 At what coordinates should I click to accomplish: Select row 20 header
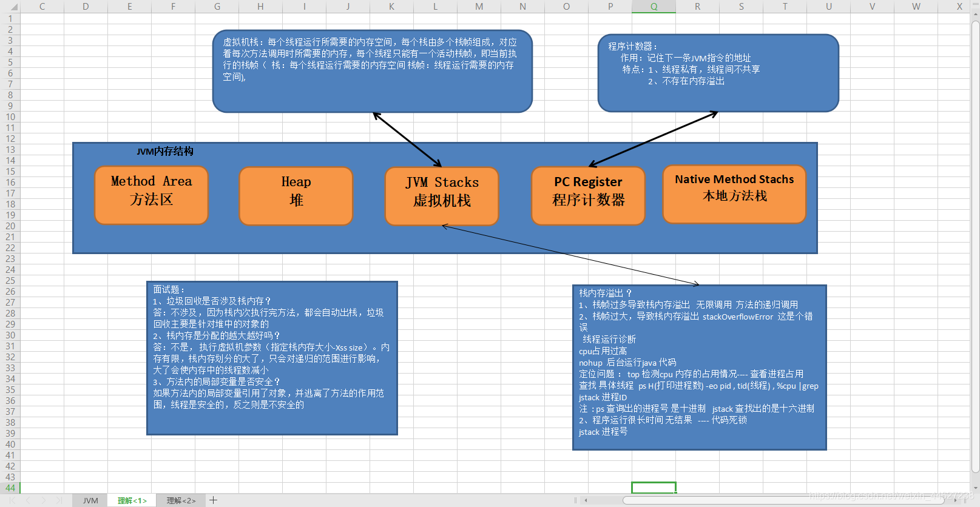10,226
